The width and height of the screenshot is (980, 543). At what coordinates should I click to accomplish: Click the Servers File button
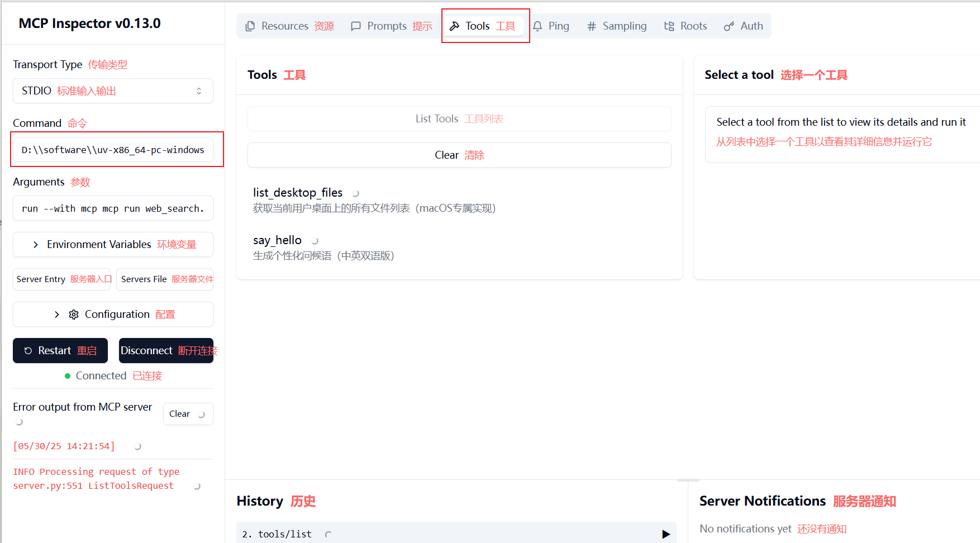click(165, 279)
